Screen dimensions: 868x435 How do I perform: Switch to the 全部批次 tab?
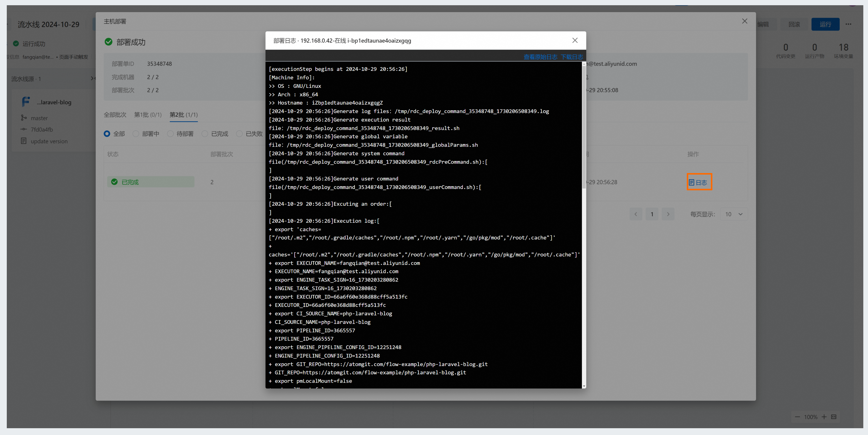[115, 115]
